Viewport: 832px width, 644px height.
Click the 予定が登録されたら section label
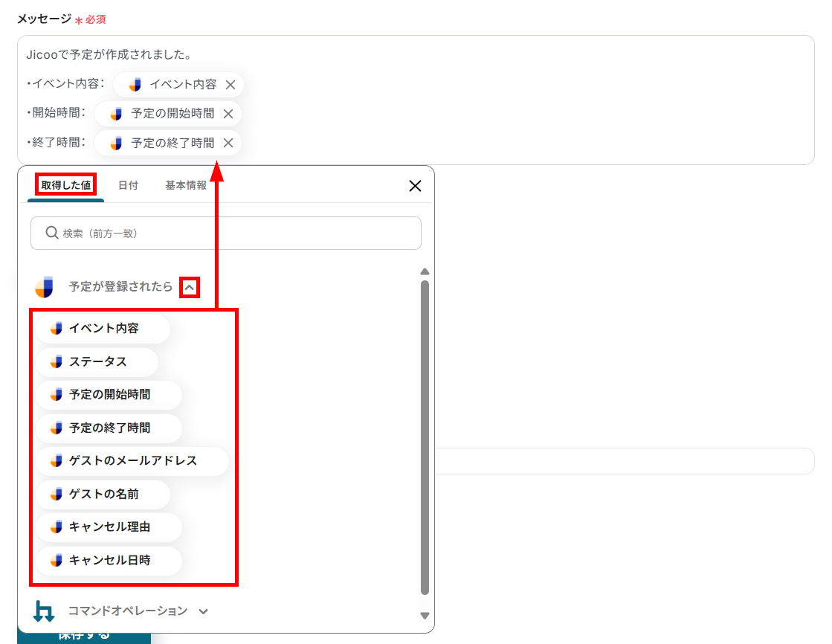(120, 287)
